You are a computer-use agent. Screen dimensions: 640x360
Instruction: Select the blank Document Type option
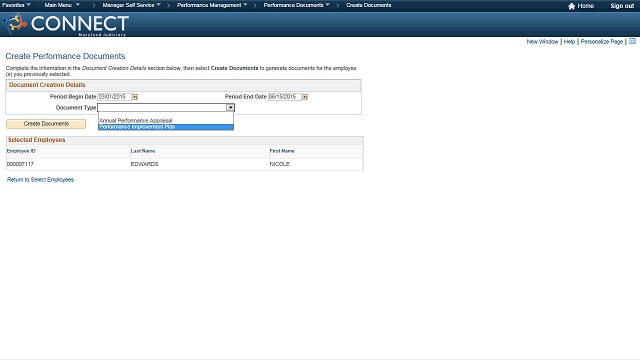tap(166, 115)
